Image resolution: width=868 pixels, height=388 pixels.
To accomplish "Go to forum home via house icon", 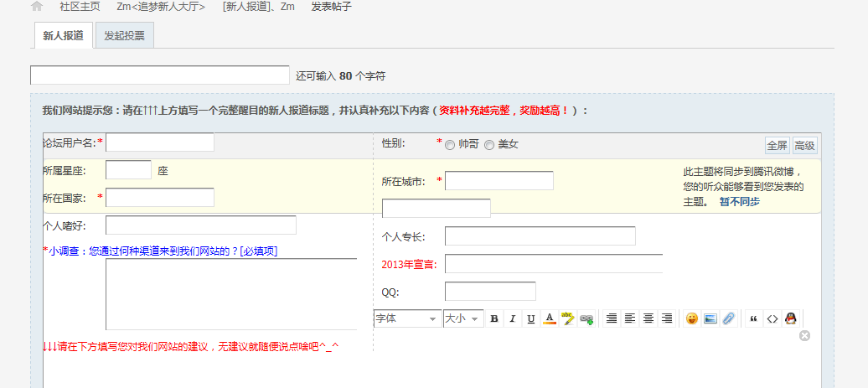I will [x=37, y=7].
